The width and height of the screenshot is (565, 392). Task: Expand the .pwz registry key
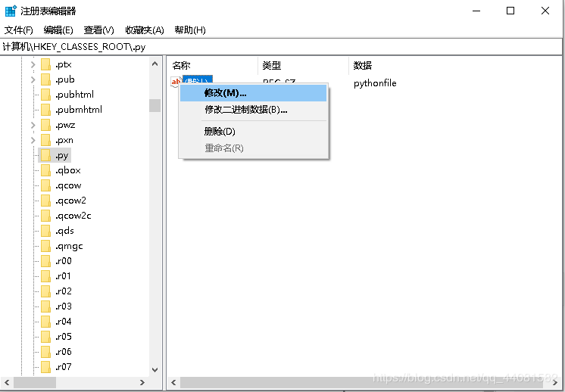[x=33, y=125]
